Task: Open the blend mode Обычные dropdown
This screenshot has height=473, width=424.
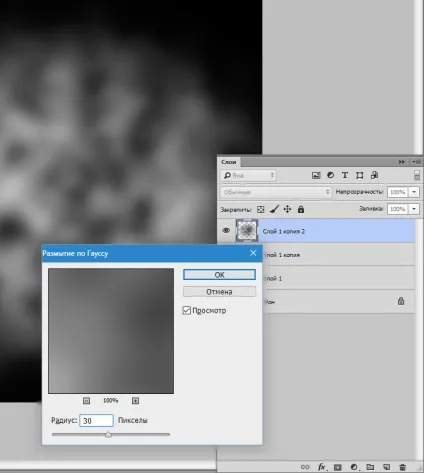Action: [x=275, y=192]
